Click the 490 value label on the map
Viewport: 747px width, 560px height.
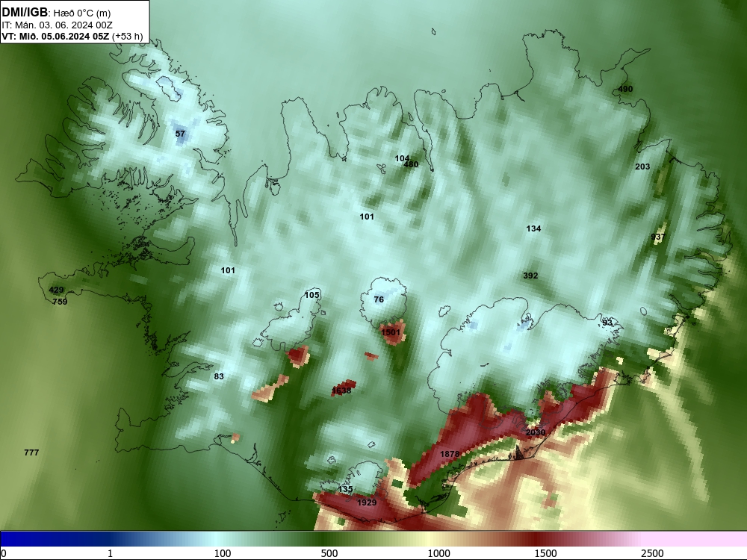click(x=625, y=89)
